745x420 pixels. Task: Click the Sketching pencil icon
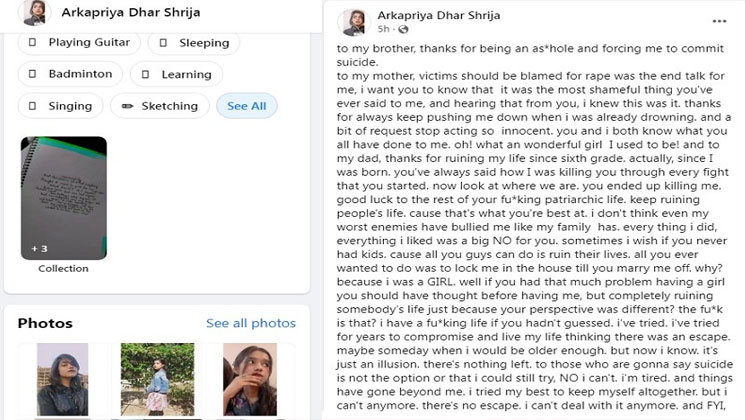click(x=127, y=106)
